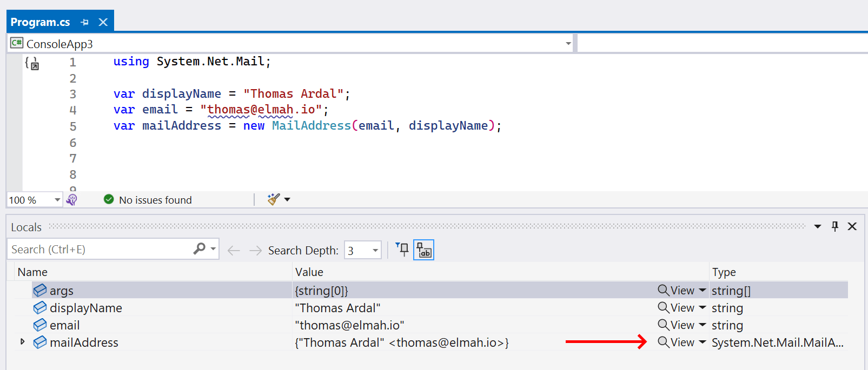The height and width of the screenshot is (370, 868).
Task: Open visualizer dropdown arrow for args
Action: coord(703,290)
